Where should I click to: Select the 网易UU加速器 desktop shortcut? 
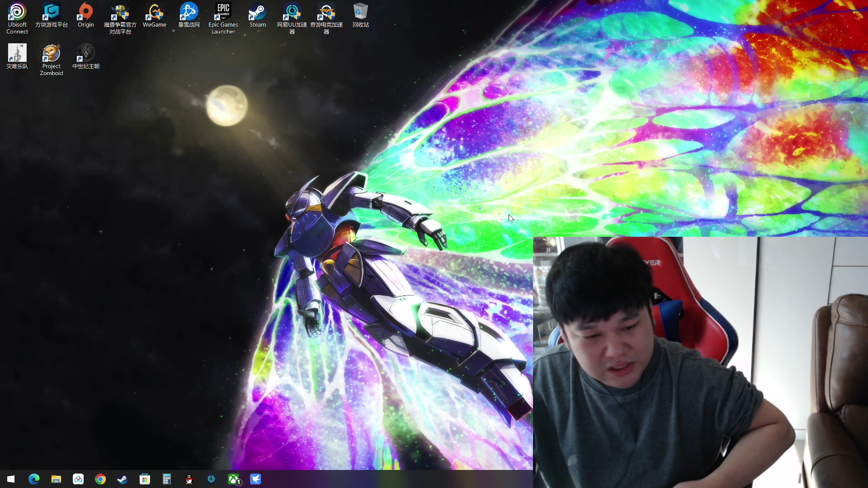[x=292, y=18]
